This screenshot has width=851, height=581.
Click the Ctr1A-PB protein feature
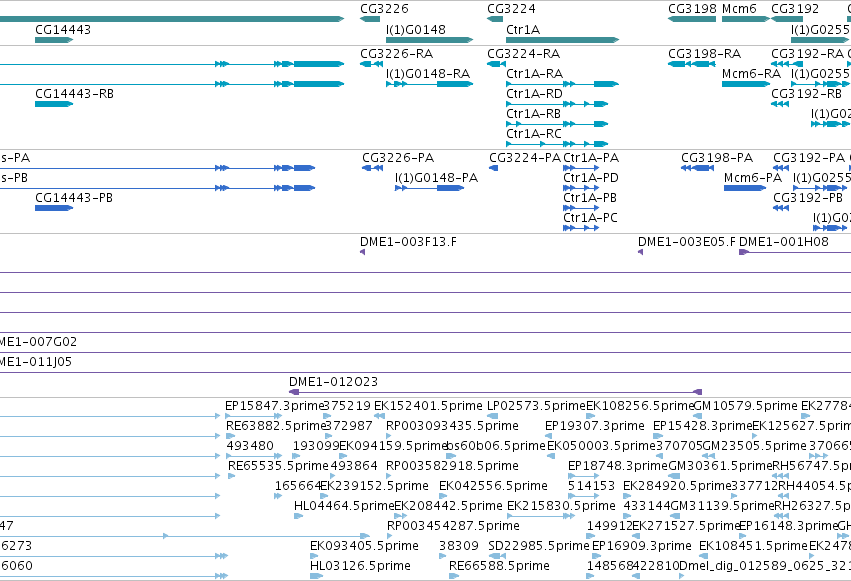click(x=581, y=208)
